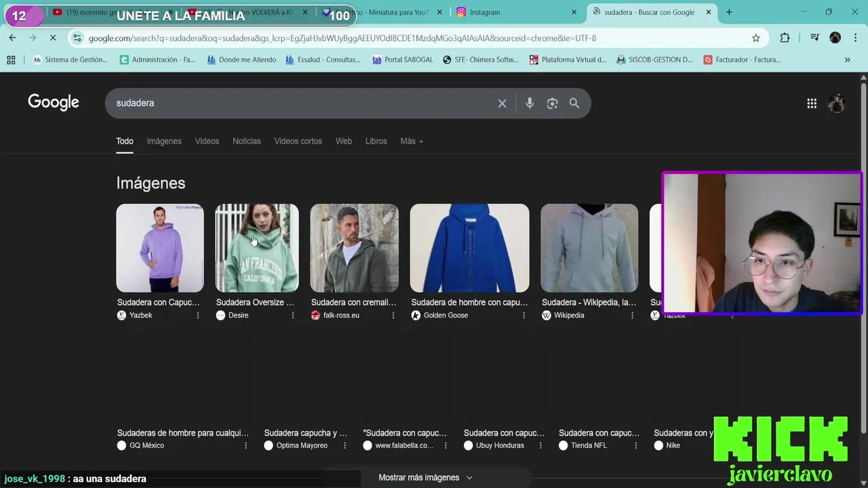The width and height of the screenshot is (868, 488).
Task: Switch to the Libros tab
Action: coord(376,141)
